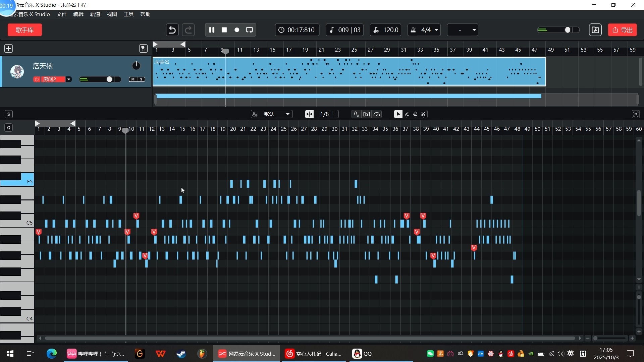Expand the 房间2 room dropdown
This screenshot has height=362, width=644.
pos(69,79)
